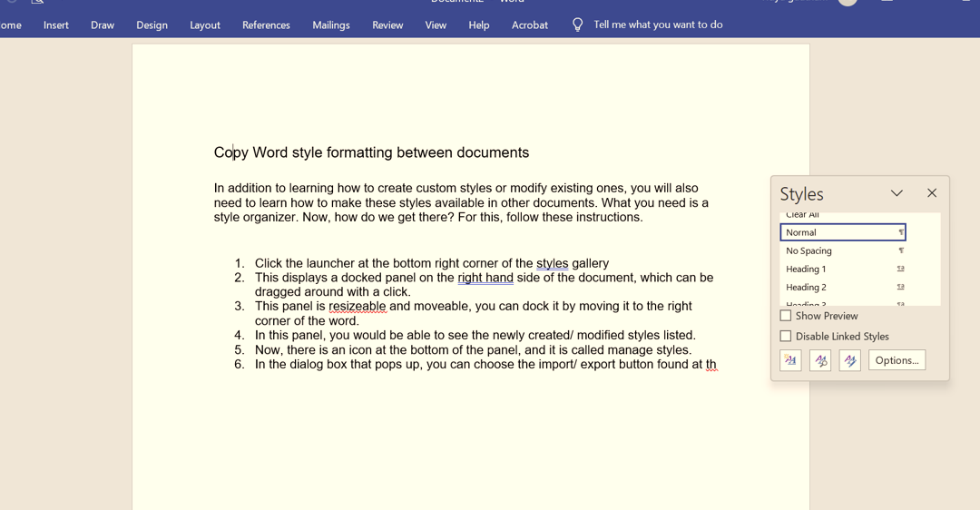Click list item 'Now, there is an icon'
This screenshot has height=510, width=980.
(x=473, y=350)
